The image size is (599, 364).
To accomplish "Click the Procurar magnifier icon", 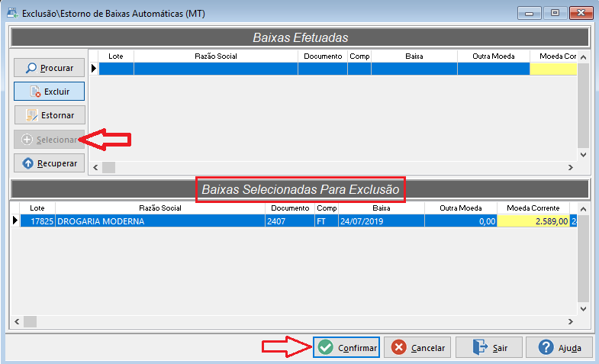I will [x=31, y=68].
